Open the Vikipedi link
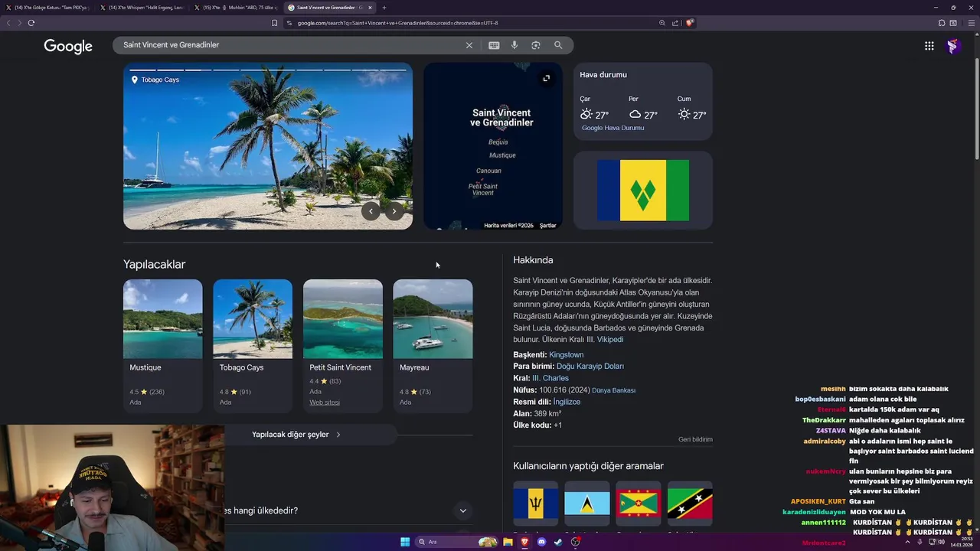 pos(610,340)
